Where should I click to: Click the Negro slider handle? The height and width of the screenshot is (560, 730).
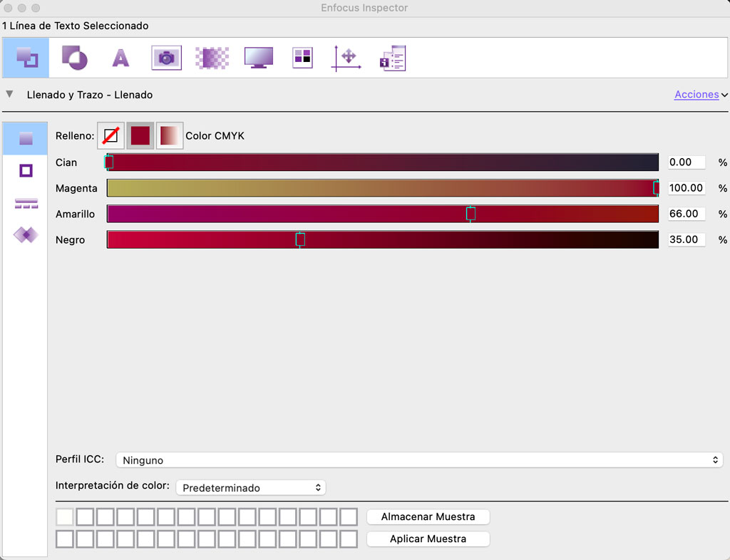coord(300,239)
